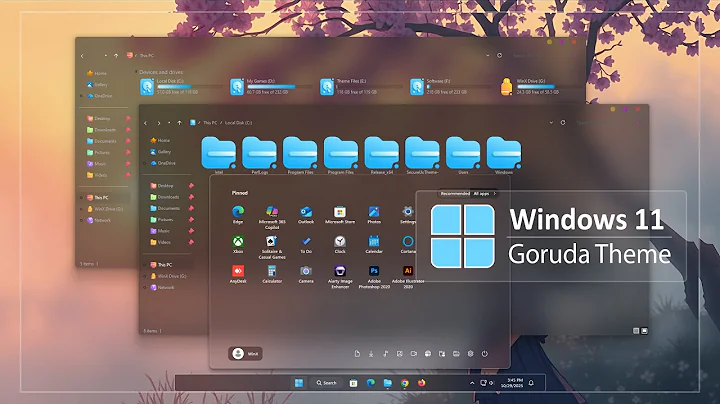Select Downloads in Local Disk window sidebar
The height and width of the screenshot is (404, 720).
[165, 197]
